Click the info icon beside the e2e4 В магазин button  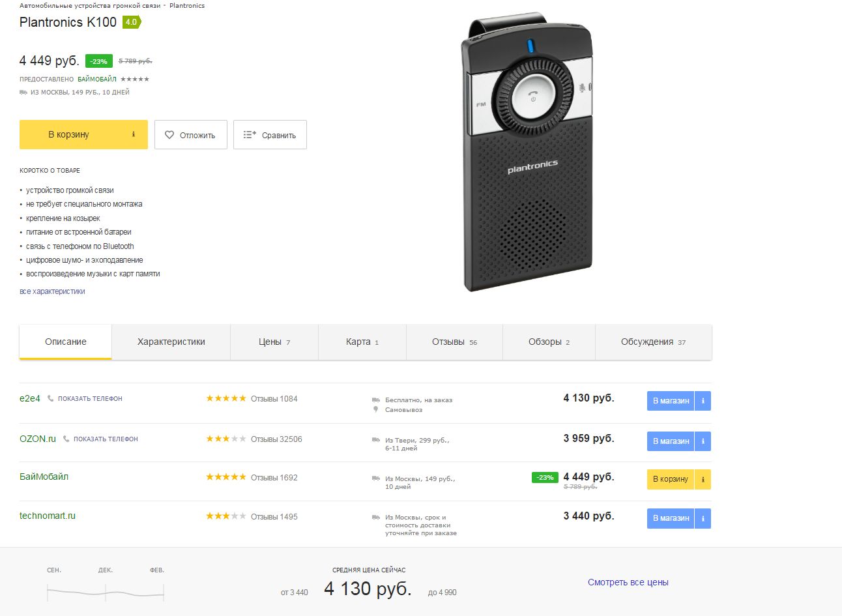pos(703,401)
